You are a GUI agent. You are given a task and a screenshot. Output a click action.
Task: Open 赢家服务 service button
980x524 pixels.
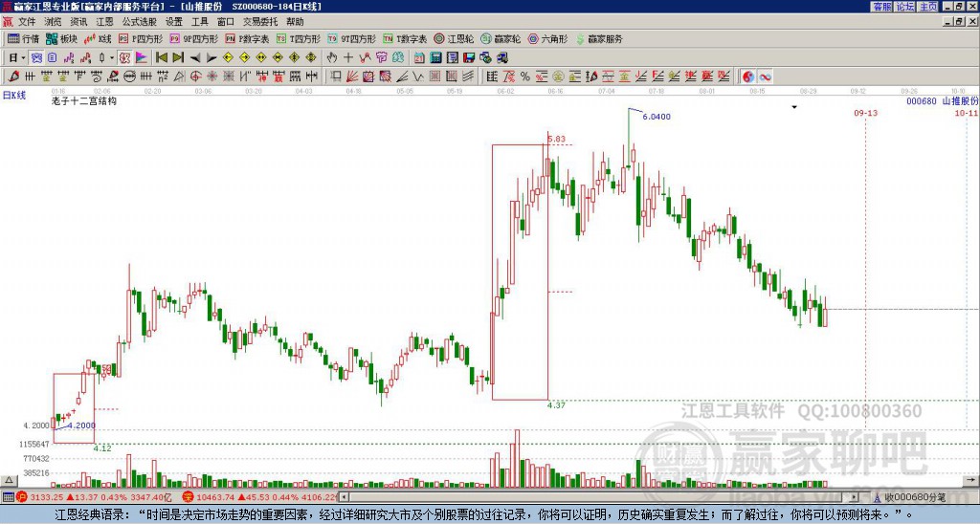pyautogui.click(x=599, y=38)
